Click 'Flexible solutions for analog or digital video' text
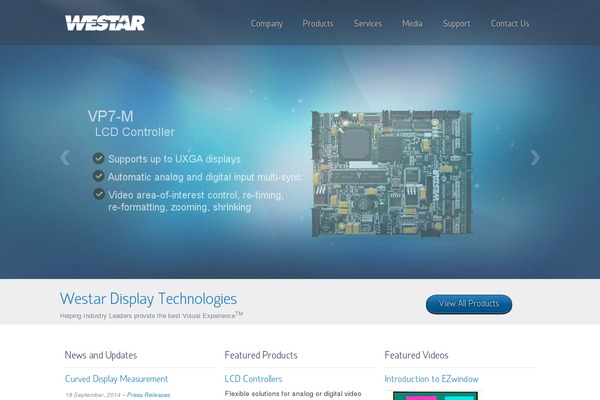The height and width of the screenshot is (400, 600). [293, 393]
